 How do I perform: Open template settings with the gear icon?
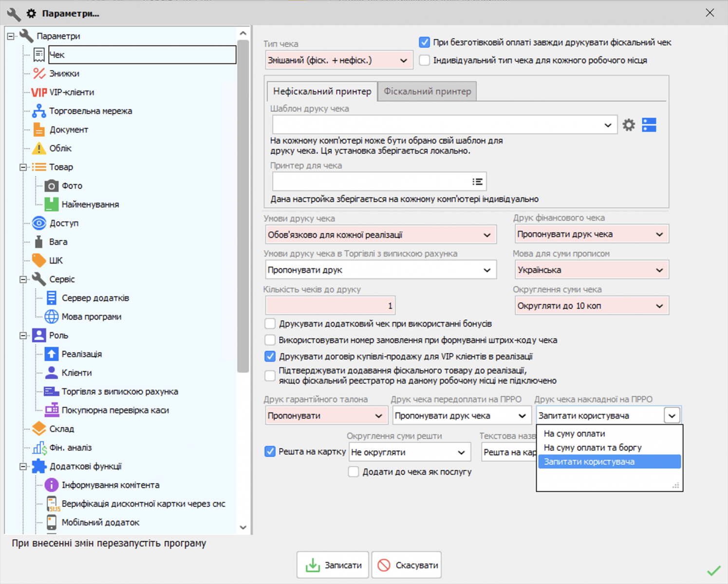point(629,125)
